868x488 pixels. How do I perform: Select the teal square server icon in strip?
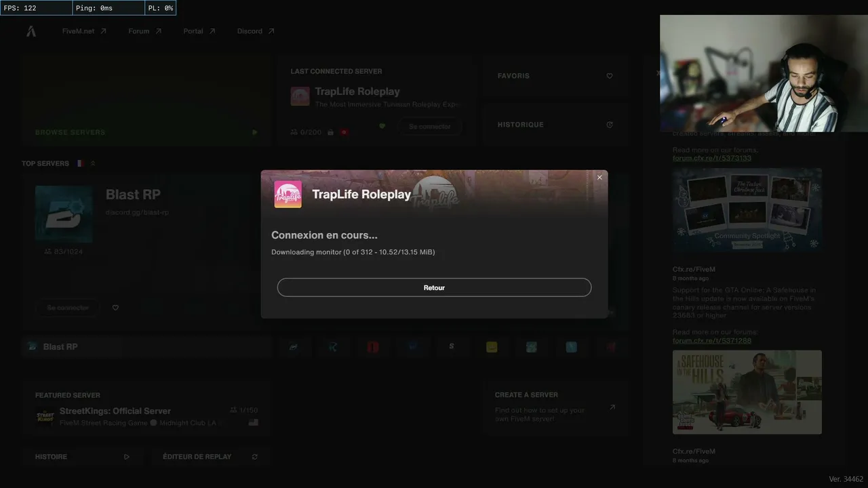click(x=532, y=347)
